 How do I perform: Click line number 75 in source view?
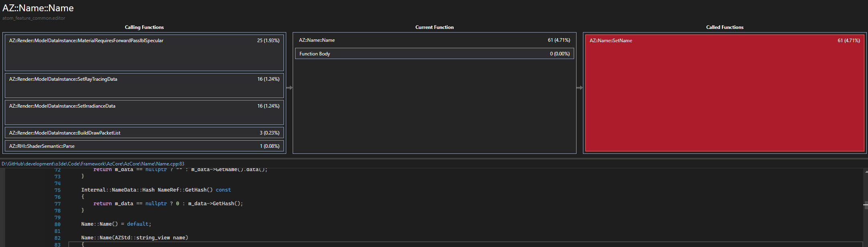(57, 190)
